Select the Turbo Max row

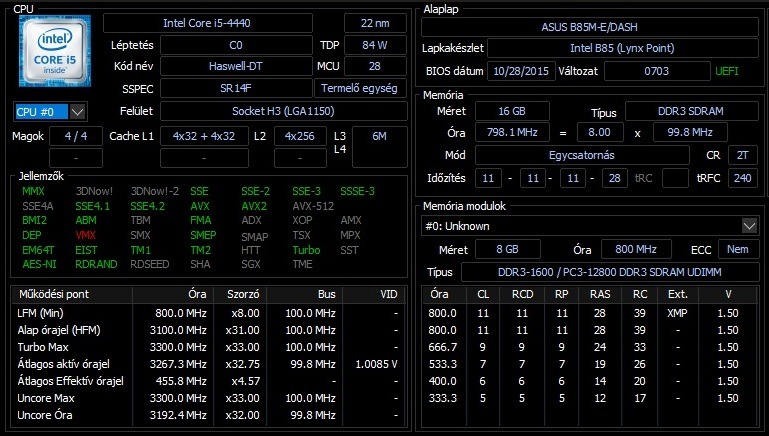pyautogui.click(x=208, y=347)
